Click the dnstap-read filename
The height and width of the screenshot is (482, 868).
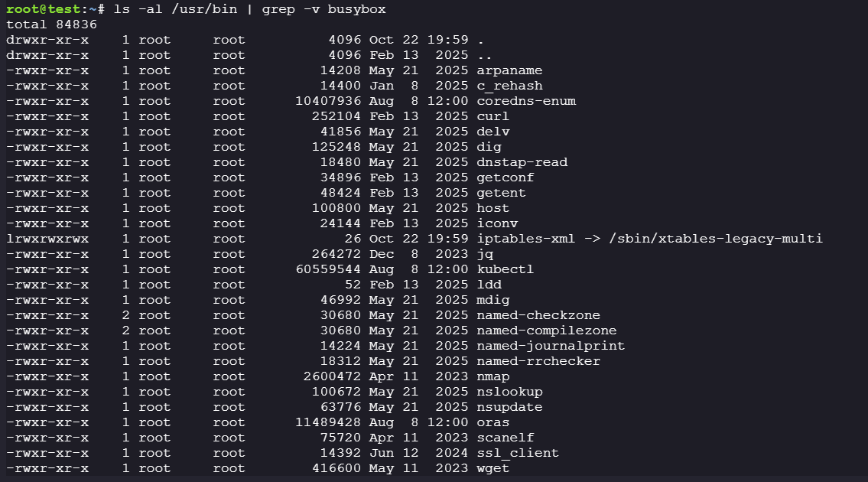[x=522, y=162]
